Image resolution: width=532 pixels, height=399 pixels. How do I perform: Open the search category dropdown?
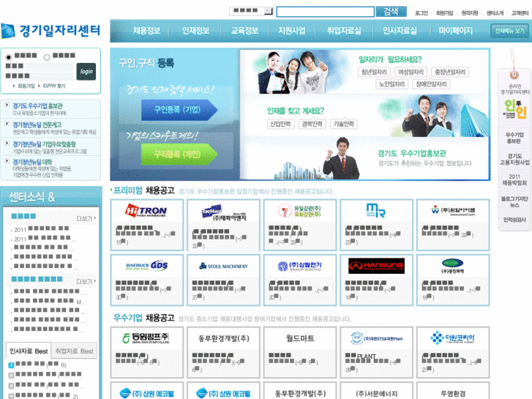(x=252, y=11)
